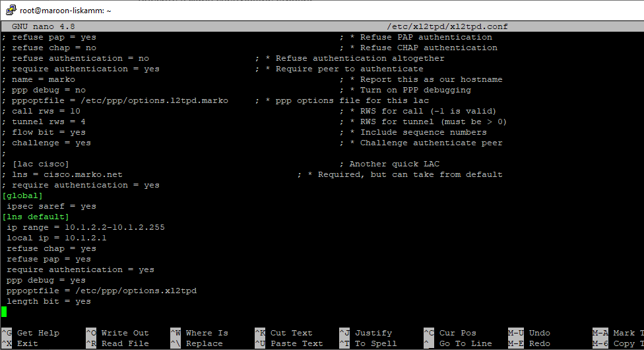The image size is (644, 350).
Task: Click the Read File shortcut
Action: point(117,343)
